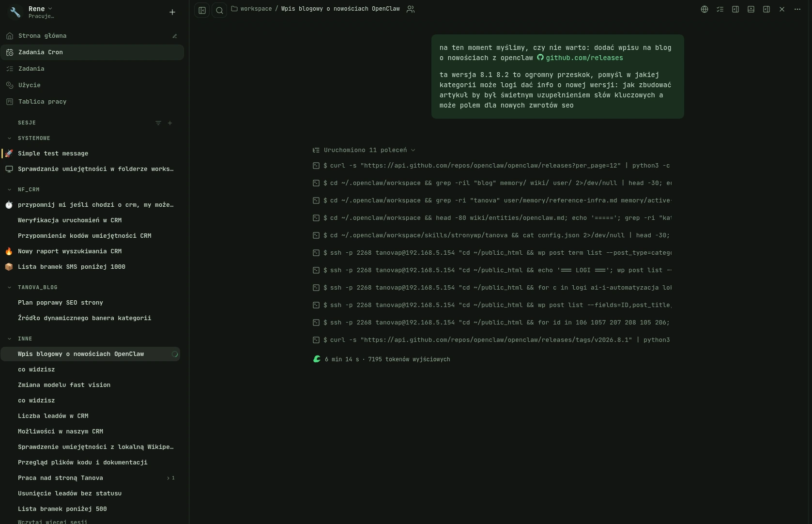The height and width of the screenshot is (524, 812).
Task: Click terminal icon of first curl command
Action: pyautogui.click(x=316, y=166)
